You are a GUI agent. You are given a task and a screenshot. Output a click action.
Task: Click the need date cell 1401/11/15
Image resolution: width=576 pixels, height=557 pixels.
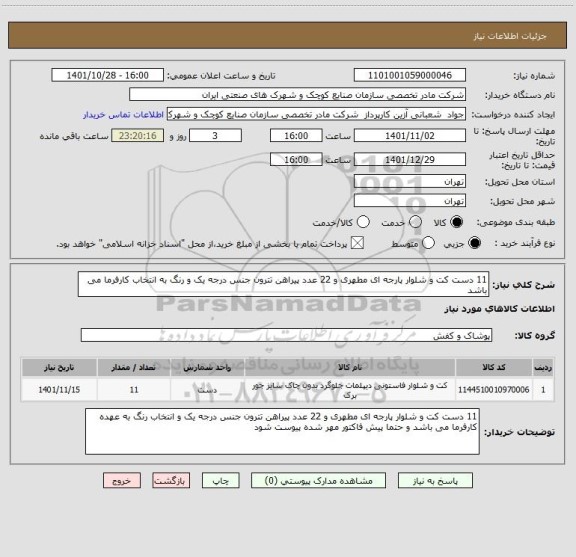click(x=59, y=389)
